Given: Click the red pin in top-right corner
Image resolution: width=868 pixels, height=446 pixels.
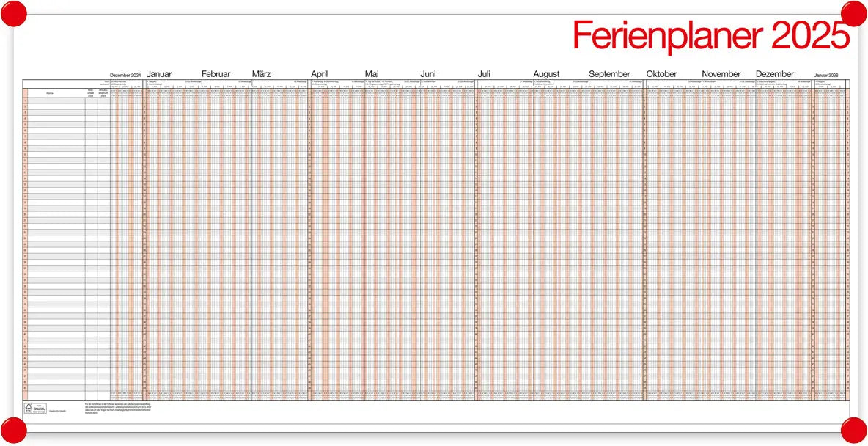Looking at the screenshot, I should 853,14.
